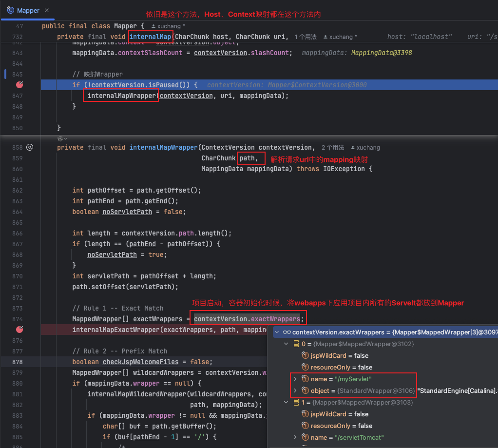Open the xuchang author hint on line 732
The width and height of the screenshot is (498, 448).
[340, 37]
